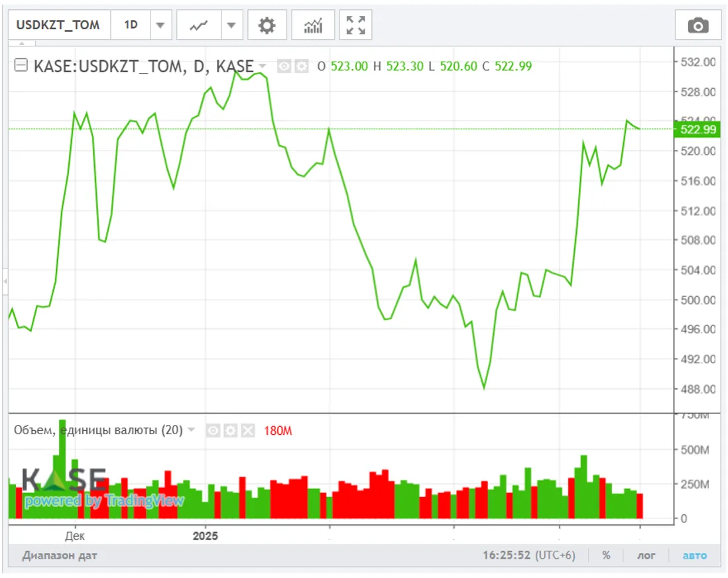Take a chart snapshot with the camera icon
728x578 pixels.
(698, 26)
